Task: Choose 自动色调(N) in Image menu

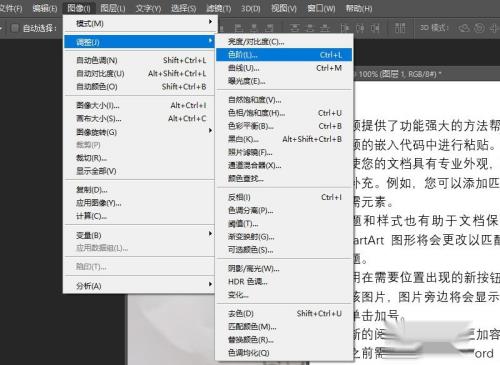Action: point(139,60)
